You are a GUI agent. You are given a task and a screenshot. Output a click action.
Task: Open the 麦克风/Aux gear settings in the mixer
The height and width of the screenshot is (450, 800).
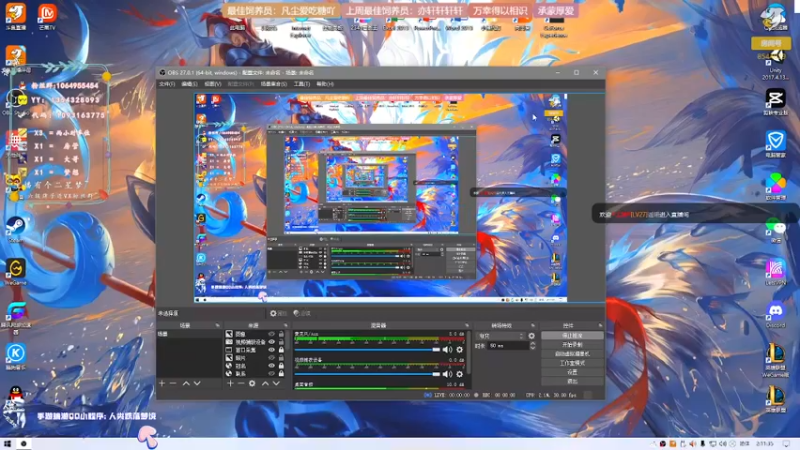coord(460,349)
